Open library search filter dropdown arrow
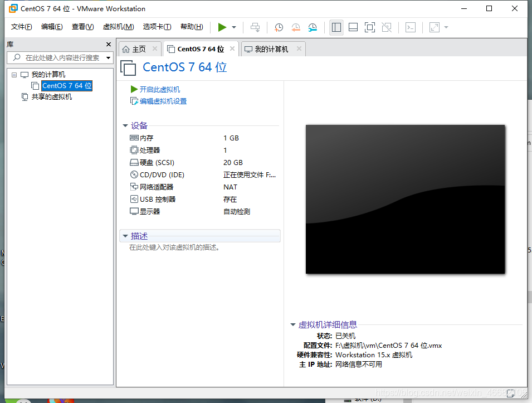The height and width of the screenshot is (403, 532). [108, 58]
